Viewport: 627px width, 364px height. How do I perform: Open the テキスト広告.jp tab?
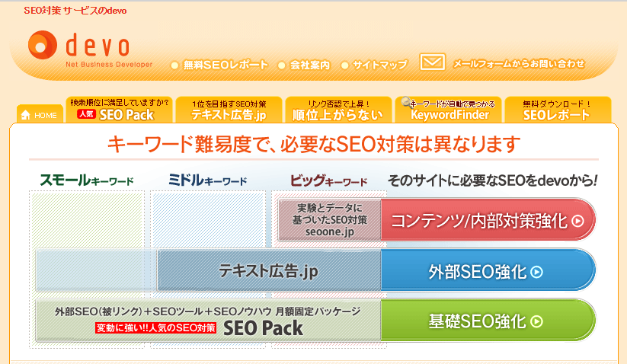229,110
